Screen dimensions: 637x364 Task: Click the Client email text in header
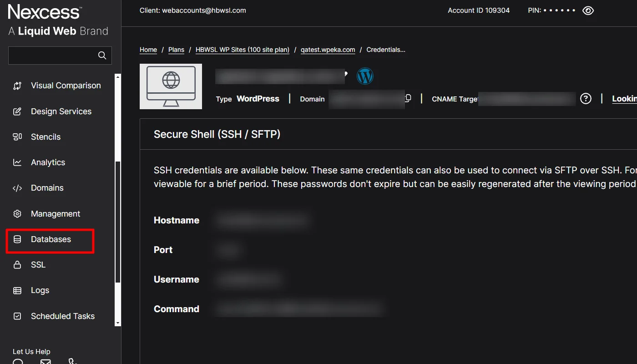coord(193,10)
